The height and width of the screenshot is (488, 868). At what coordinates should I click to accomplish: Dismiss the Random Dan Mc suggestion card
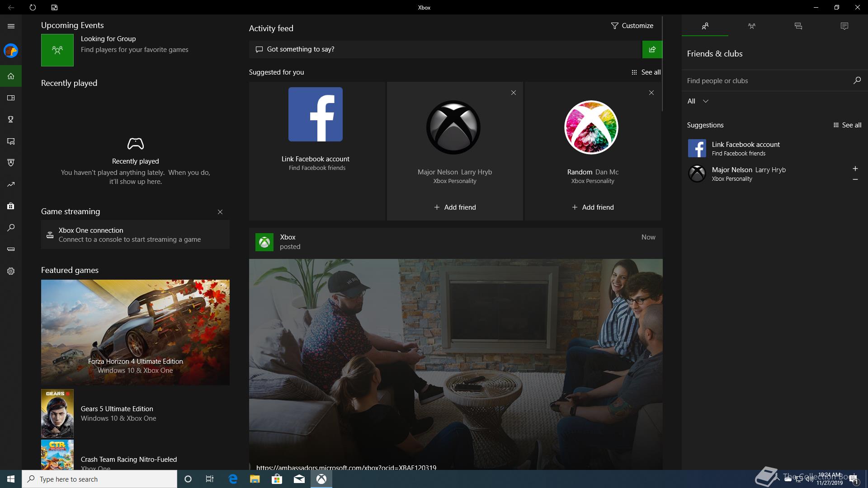tap(651, 93)
